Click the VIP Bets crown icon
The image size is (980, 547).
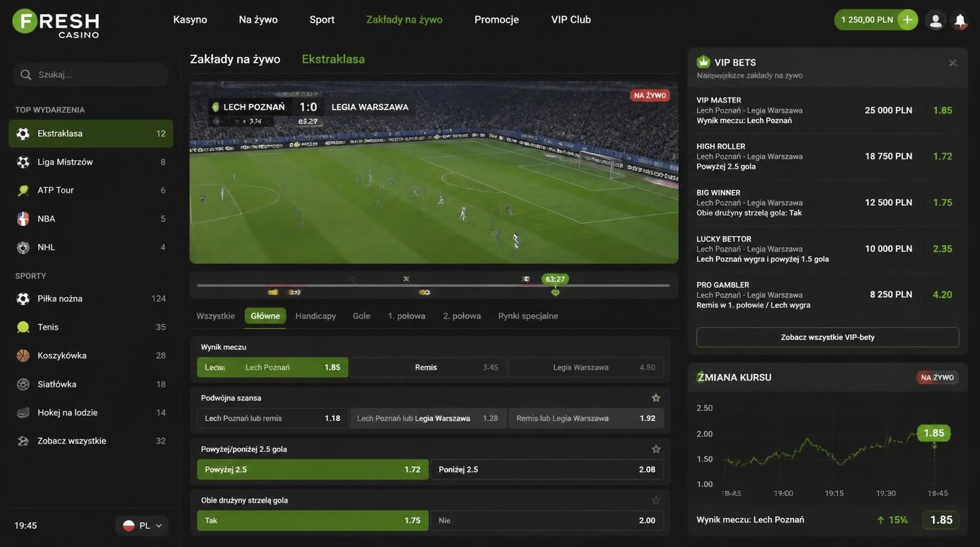[704, 62]
